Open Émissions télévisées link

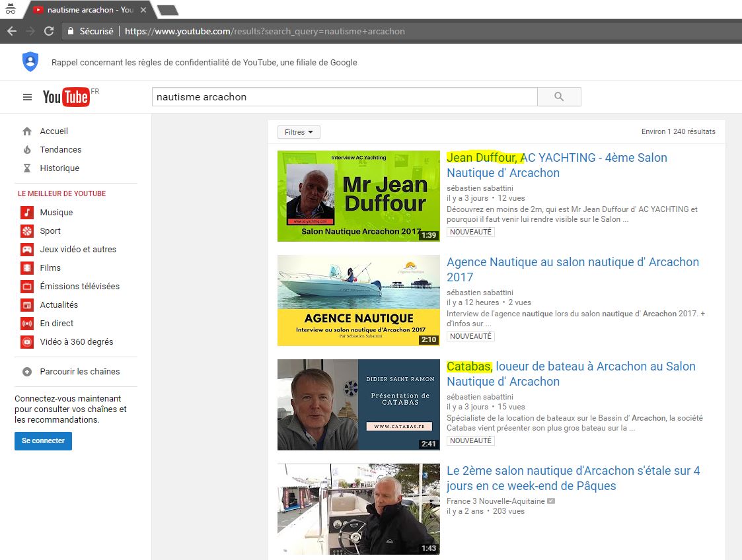tap(79, 286)
